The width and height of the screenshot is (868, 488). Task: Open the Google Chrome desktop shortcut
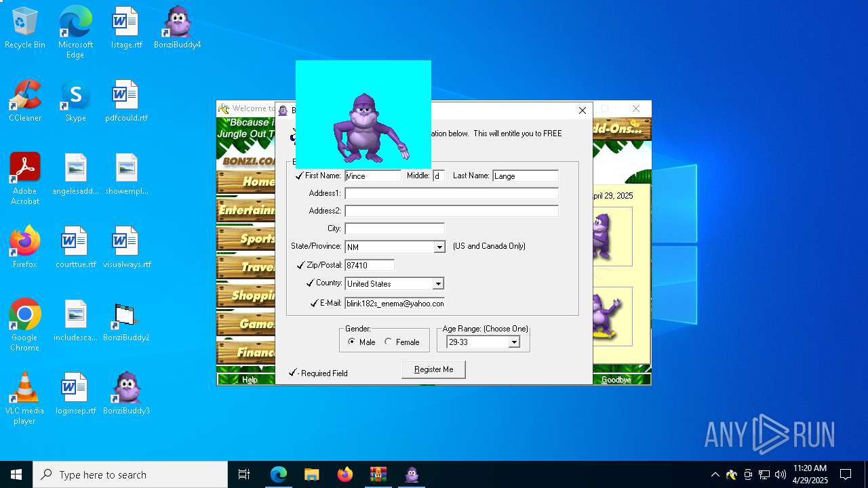tap(25, 325)
